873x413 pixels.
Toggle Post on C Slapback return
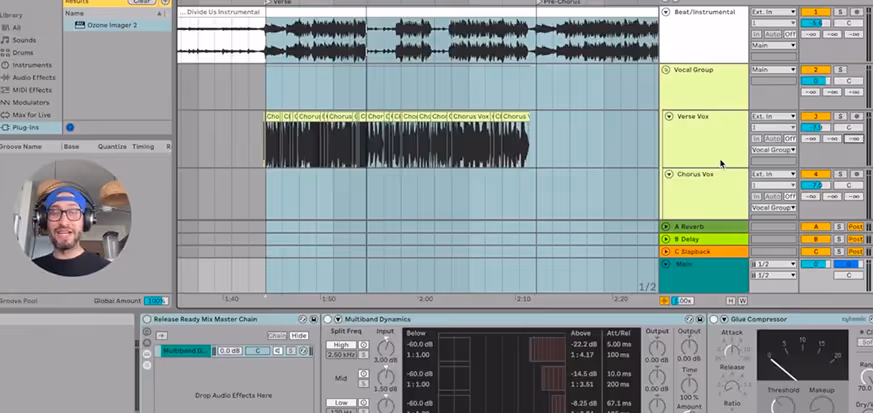[855, 252]
